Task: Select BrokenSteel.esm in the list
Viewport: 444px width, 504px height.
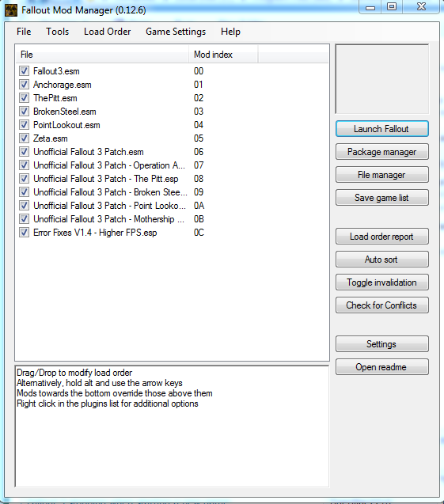Action: tap(65, 112)
